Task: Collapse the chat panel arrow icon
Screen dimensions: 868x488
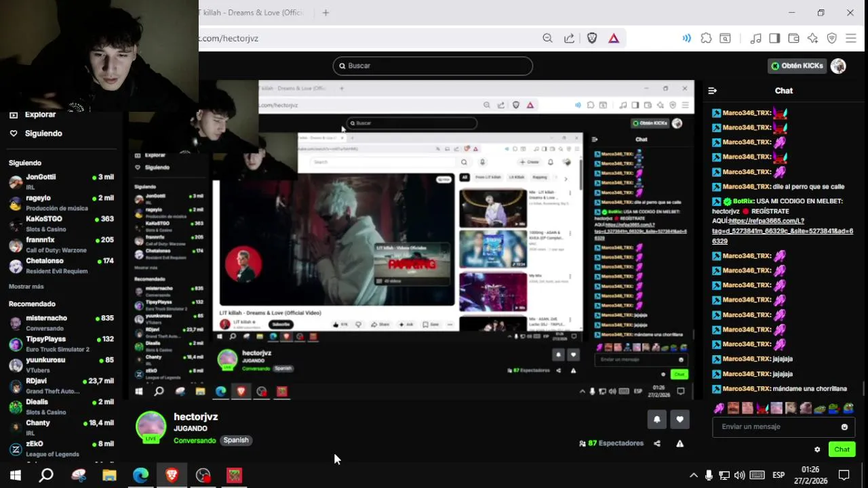Action: point(712,90)
